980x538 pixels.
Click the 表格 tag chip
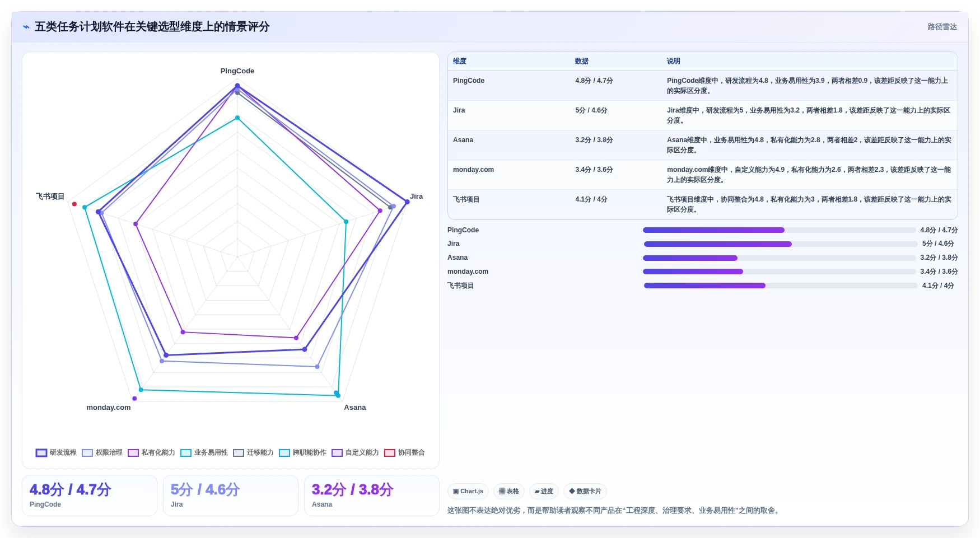[x=509, y=492]
